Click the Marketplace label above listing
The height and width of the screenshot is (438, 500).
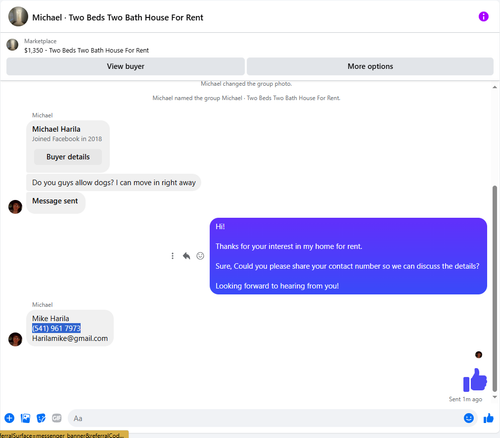(x=40, y=41)
